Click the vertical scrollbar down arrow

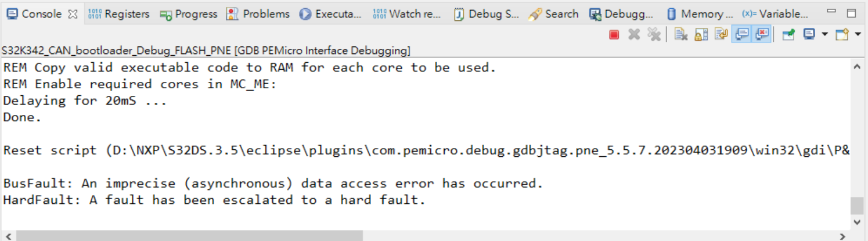coord(857,222)
